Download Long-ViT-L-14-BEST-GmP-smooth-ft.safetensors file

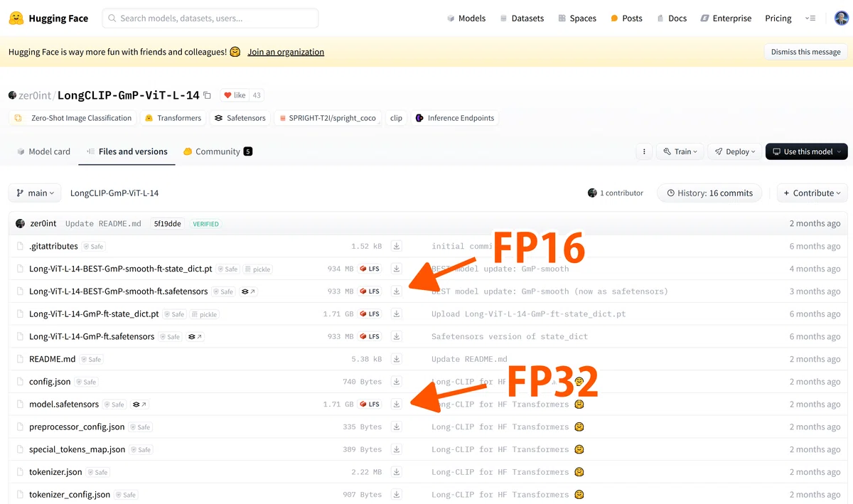[397, 291]
